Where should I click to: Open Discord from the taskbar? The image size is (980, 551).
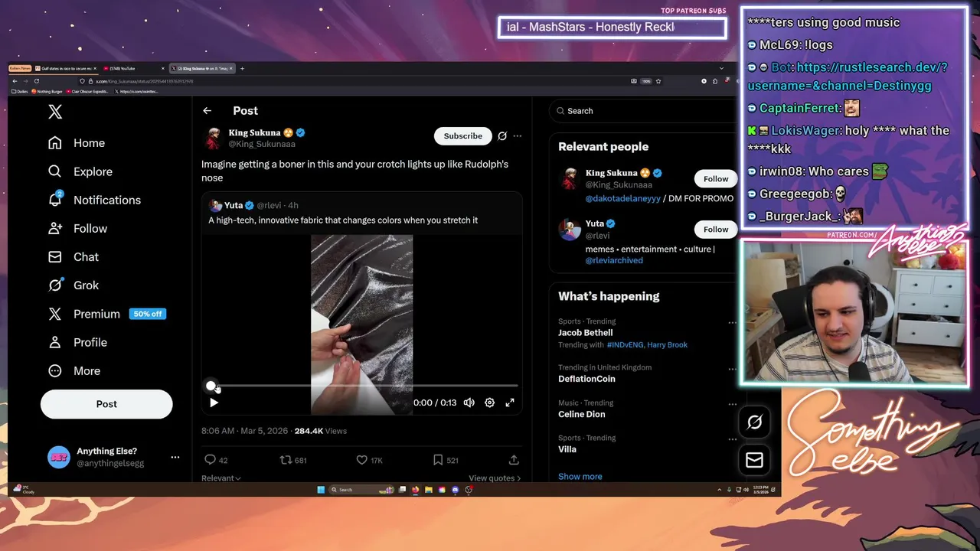point(455,490)
